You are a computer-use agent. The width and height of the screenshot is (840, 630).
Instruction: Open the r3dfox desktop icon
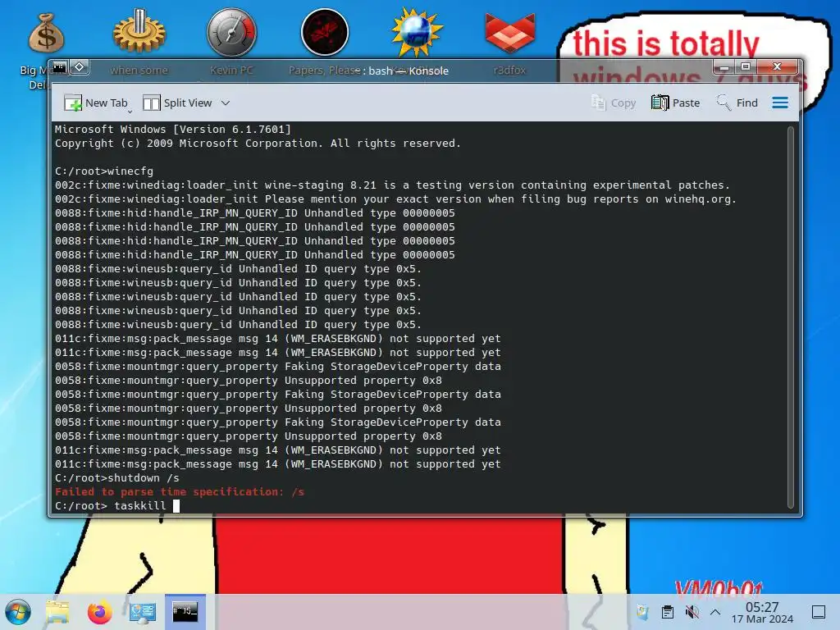(509, 33)
